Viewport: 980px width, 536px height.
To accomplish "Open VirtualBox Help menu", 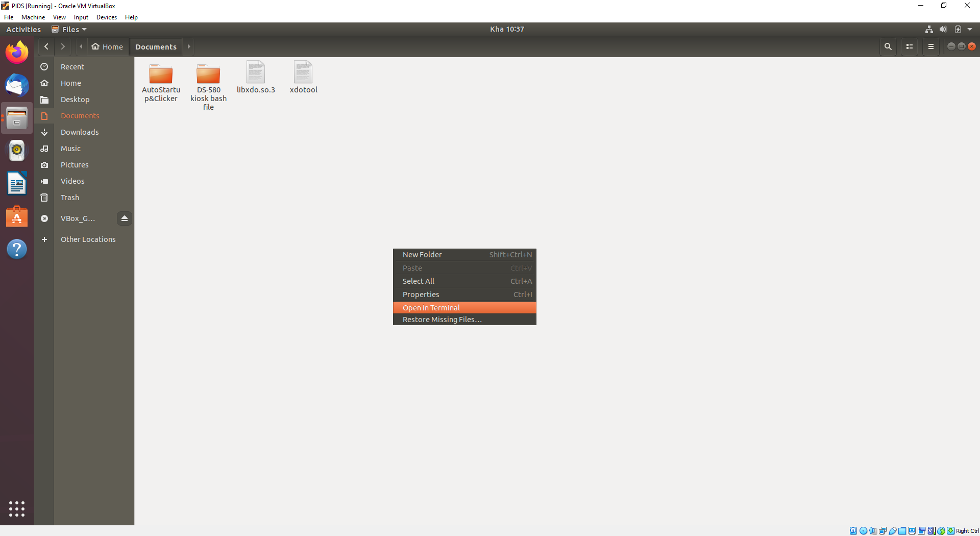I will point(131,17).
